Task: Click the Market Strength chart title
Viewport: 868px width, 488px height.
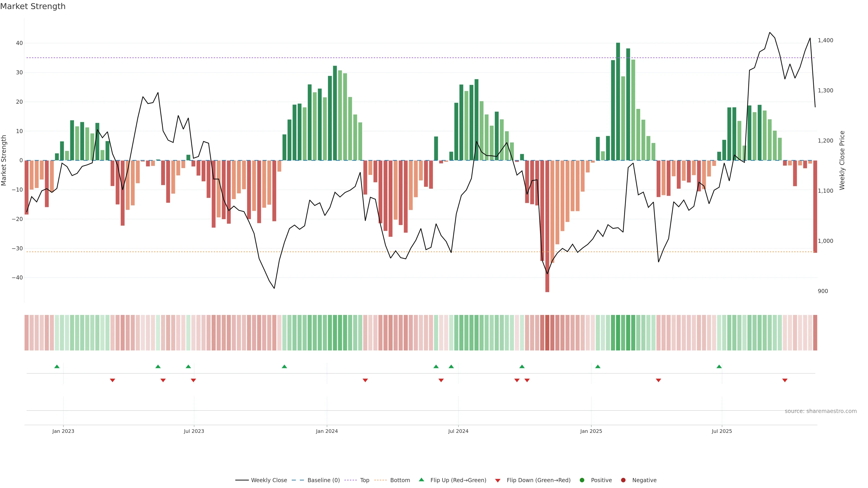Action: tap(33, 6)
